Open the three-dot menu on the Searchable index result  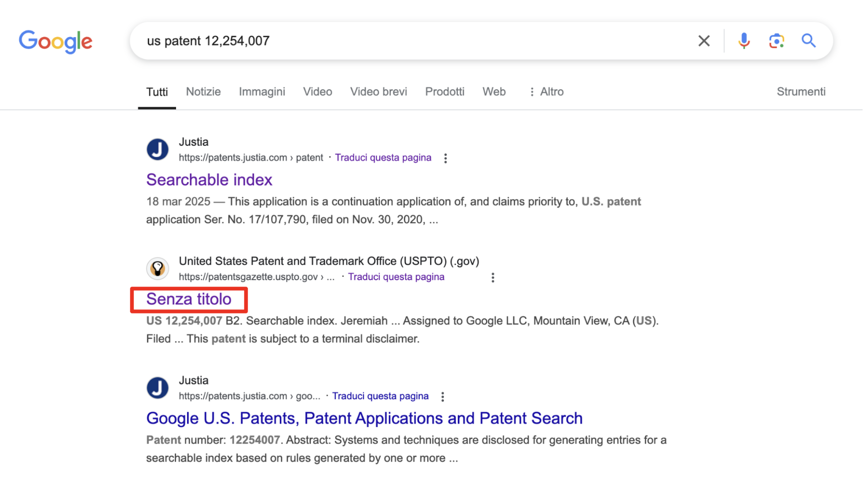[x=445, y=158]
